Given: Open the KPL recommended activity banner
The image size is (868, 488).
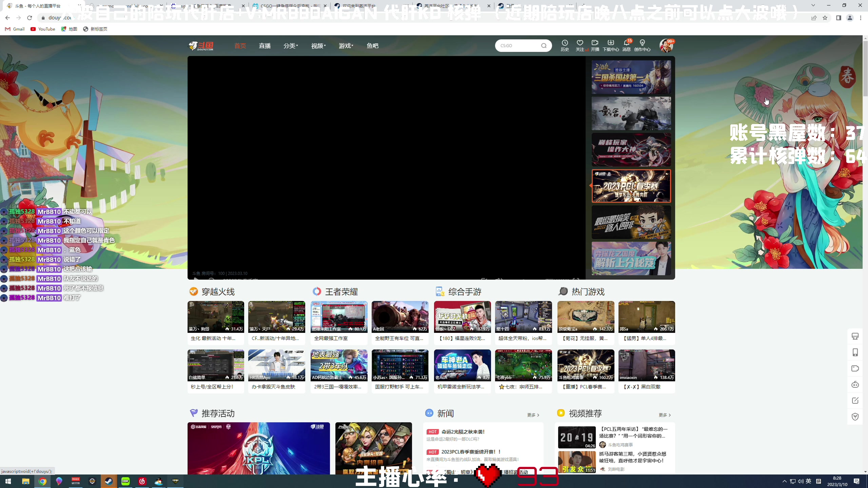Looking at the screenshot, I should point(259,448).
